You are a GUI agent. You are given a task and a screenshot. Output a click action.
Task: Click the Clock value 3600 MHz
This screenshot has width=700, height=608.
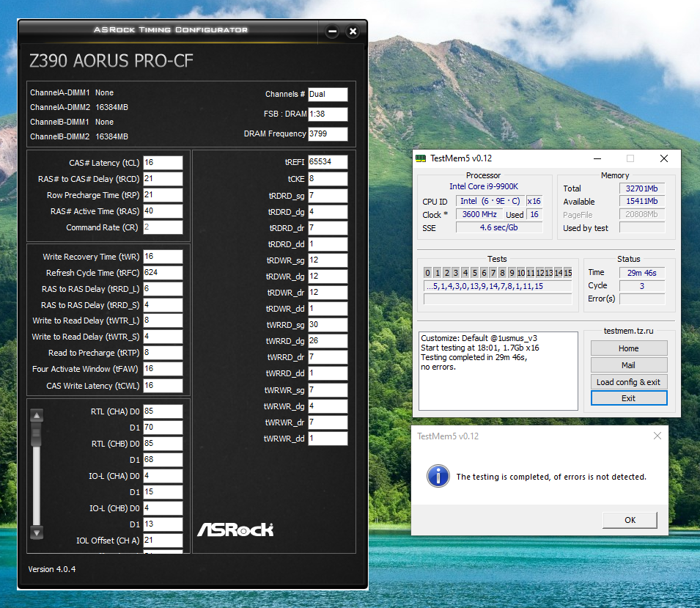coord(479,214)
